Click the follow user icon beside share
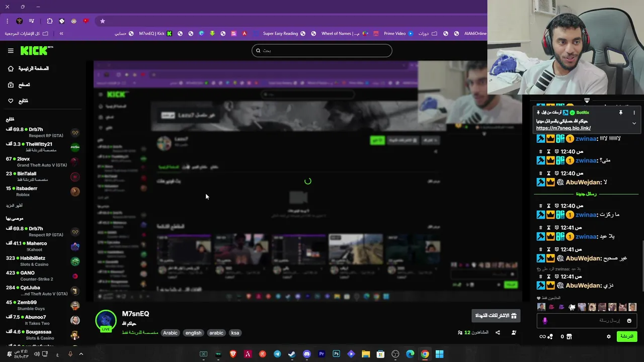 click(514, 332)
